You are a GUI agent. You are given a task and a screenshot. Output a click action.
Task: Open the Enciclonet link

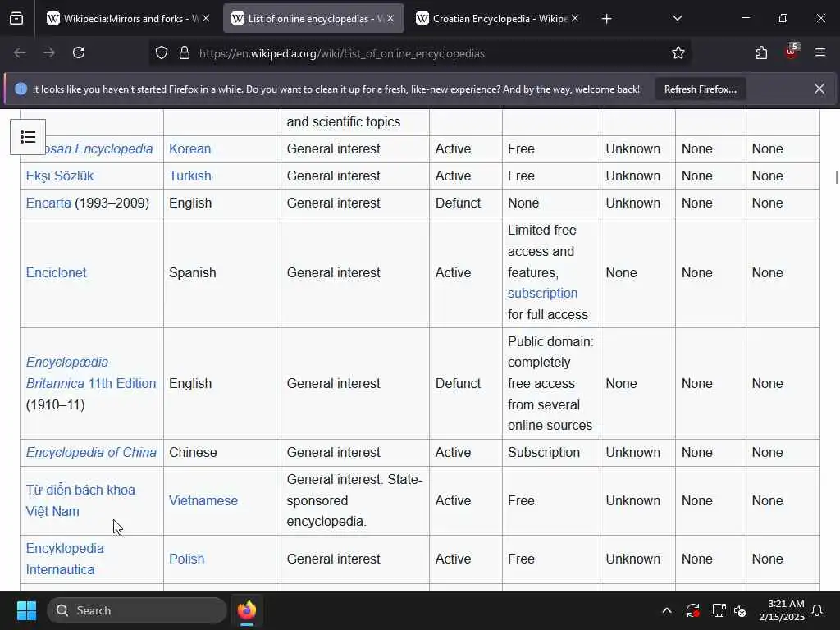[56, 272]
